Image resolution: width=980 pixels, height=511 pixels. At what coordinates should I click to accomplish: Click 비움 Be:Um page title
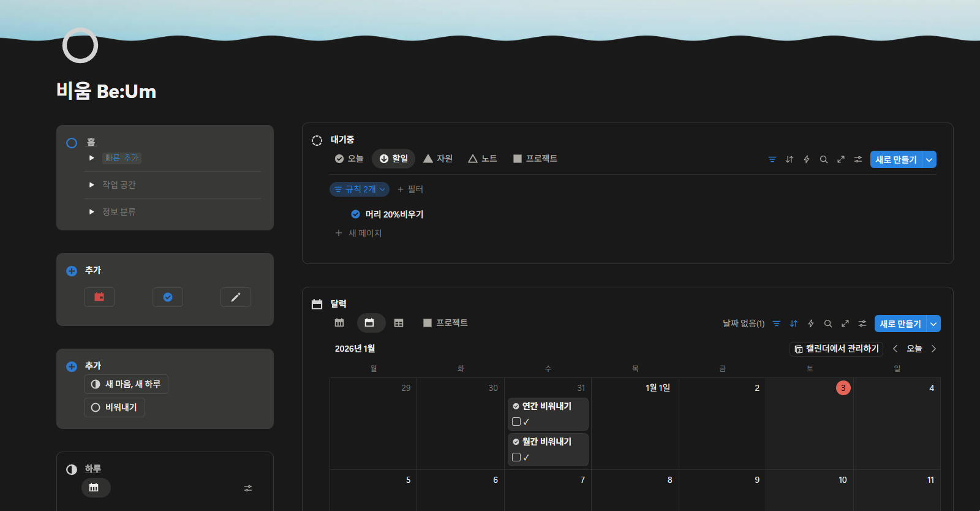click(107, 91)
